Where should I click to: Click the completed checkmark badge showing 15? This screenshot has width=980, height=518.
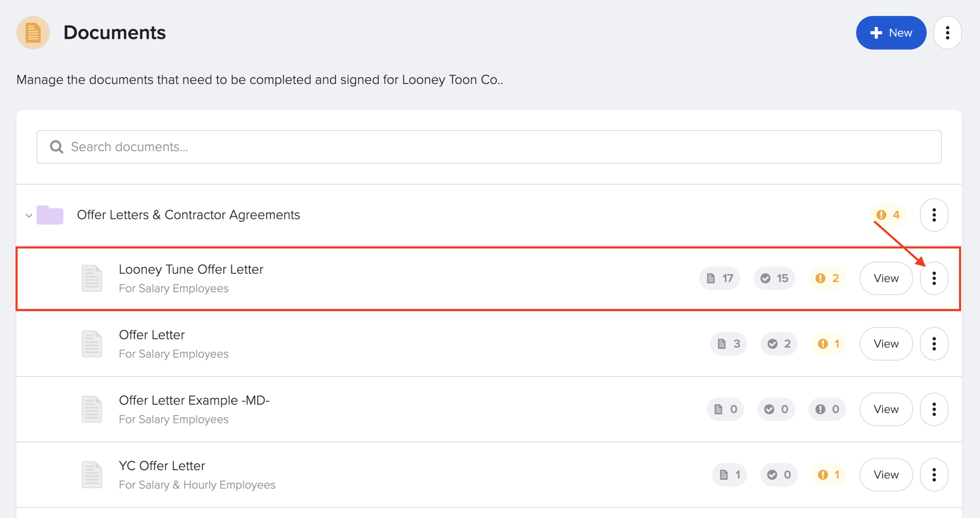point(774,278)
